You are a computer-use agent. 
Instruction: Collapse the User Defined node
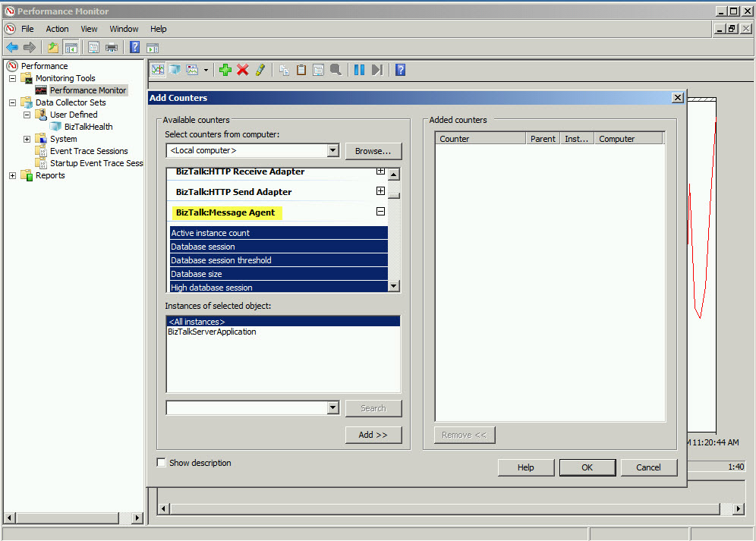tap(27, 115)
